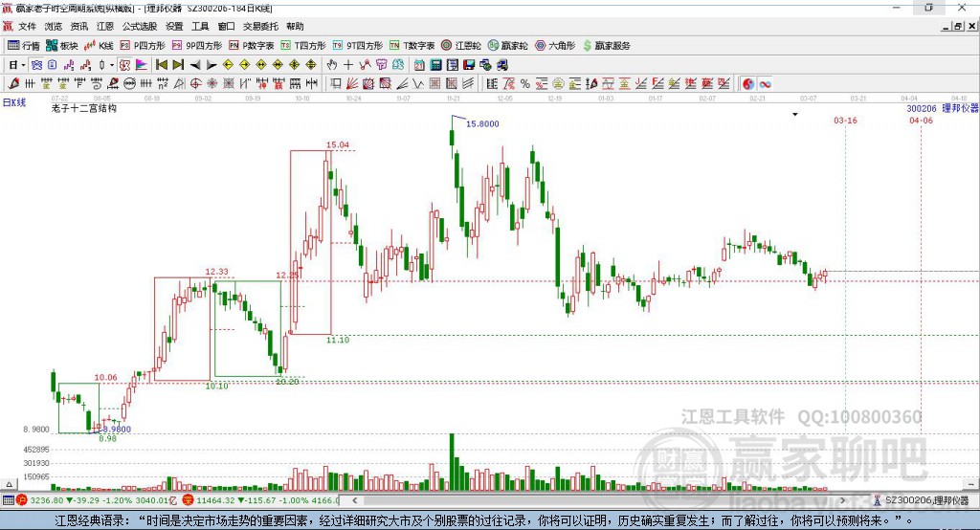The width and height of the screenshot is (980, 530).
Task: Click the up arrow left of volume pane
Action: (9, 484)
